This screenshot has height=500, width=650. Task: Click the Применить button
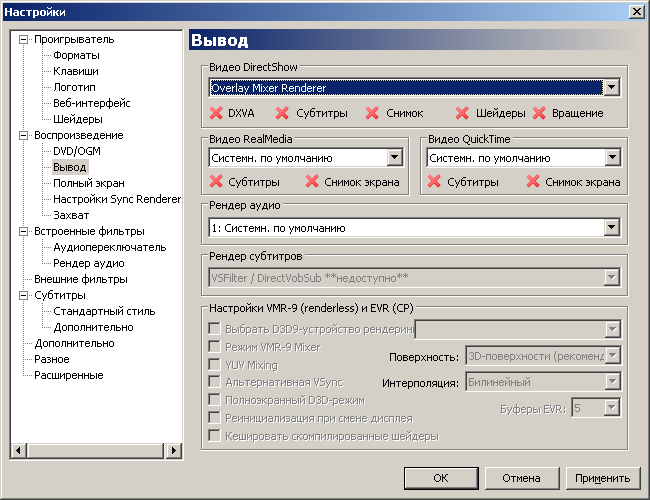pyautogui.click(x=602, y=478)
